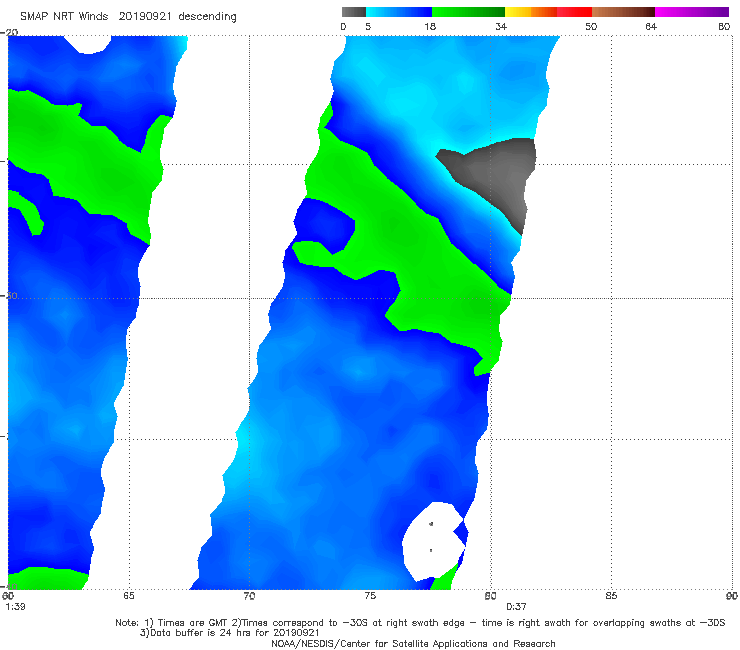Select the longitude axis label "85"
Screen dimensions: 740x650
[611, 596]
